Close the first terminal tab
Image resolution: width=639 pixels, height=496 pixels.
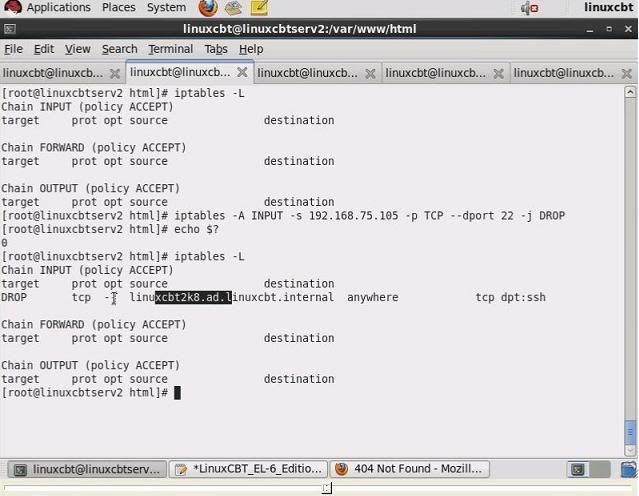[115, 74]
